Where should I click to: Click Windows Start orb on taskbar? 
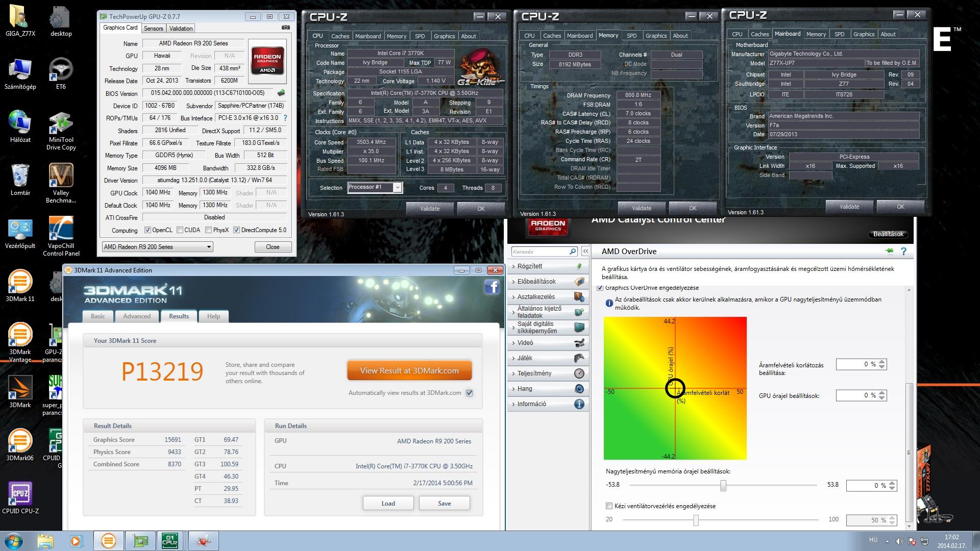[13, 541]
